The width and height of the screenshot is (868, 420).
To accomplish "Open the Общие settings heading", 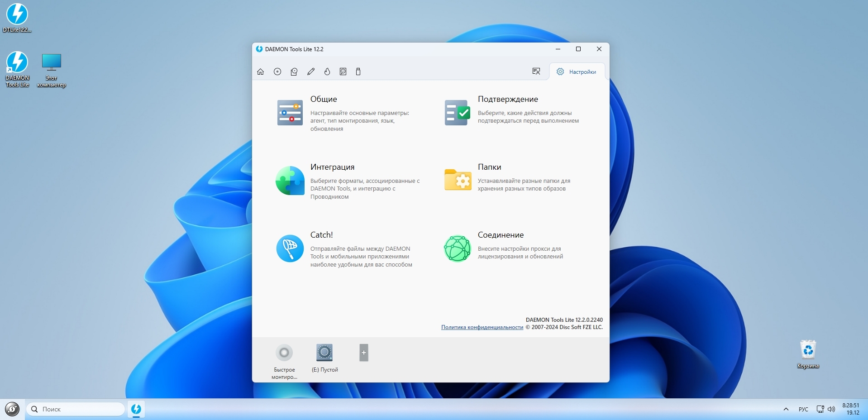I will (324, 99).
